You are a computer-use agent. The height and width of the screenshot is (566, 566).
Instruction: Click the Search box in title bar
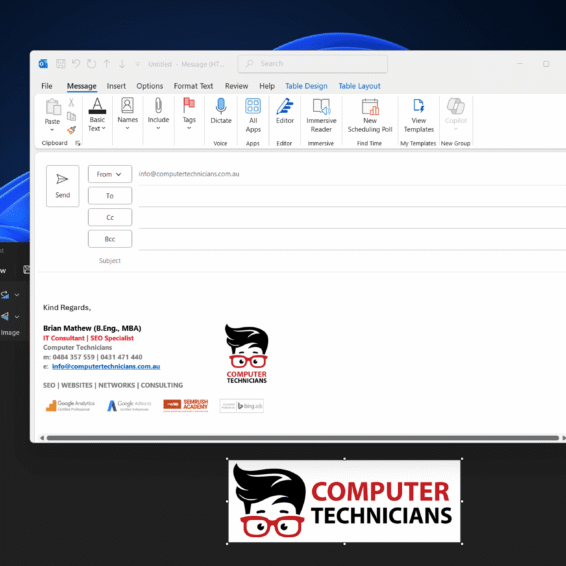pos(313,64)
